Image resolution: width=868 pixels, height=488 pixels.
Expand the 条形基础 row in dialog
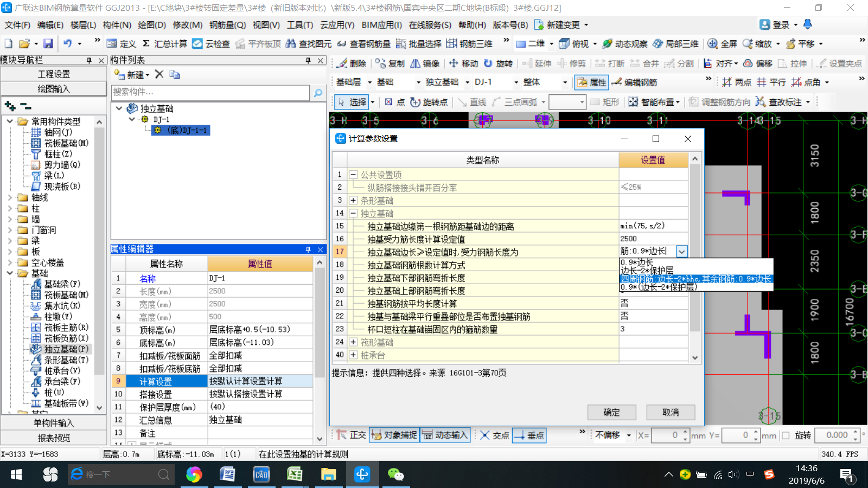pyautogui.click(x=353, y=200)
